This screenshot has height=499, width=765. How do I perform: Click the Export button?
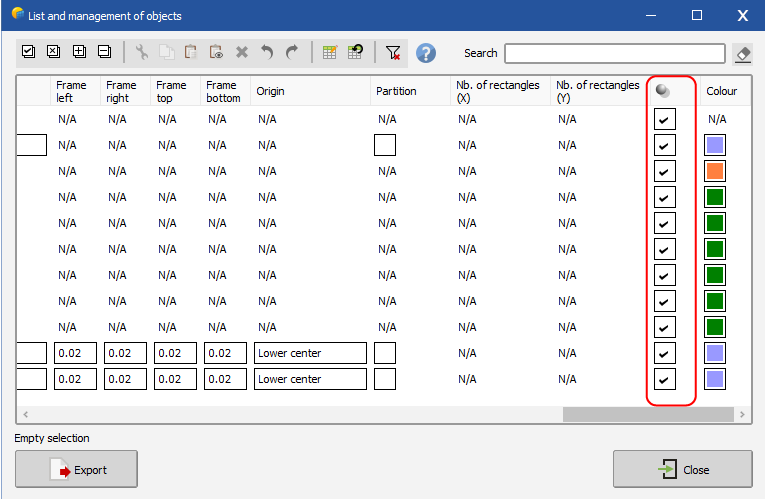(x=76, y=469)
